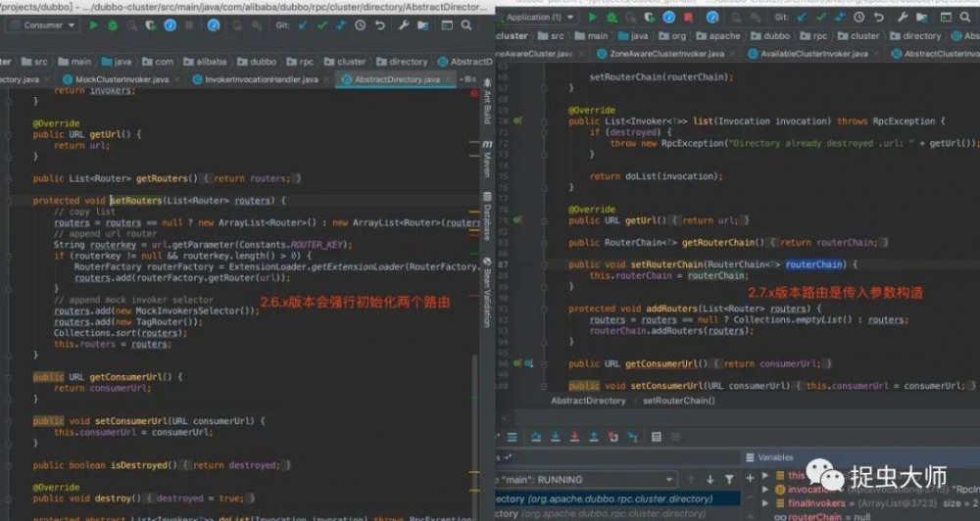
Task: Start debugging Consumer in left IDE window
Action: [x=113, y=25]
